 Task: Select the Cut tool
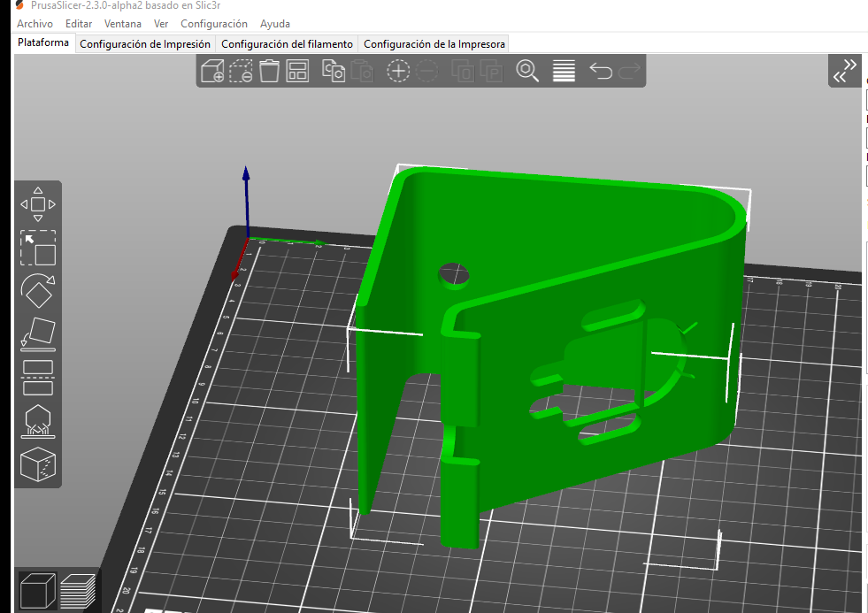38,378
